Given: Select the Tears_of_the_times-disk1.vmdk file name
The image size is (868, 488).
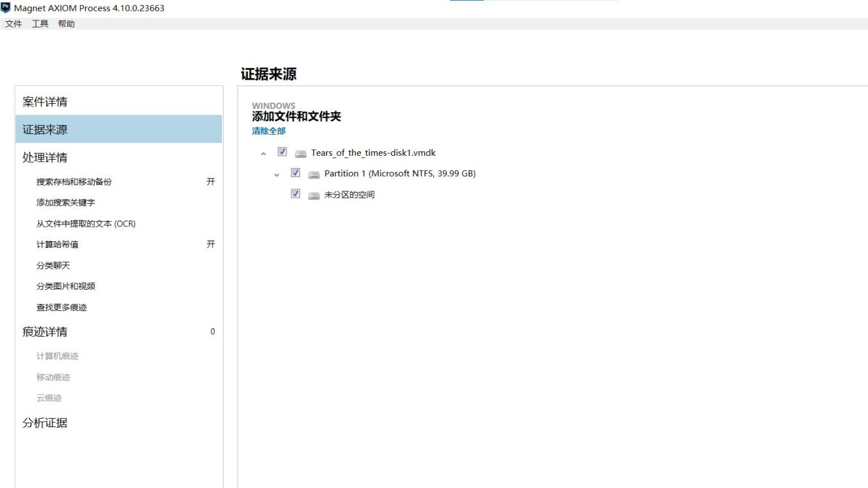Looking at the screenshot, I should click(x=374, y=153).
